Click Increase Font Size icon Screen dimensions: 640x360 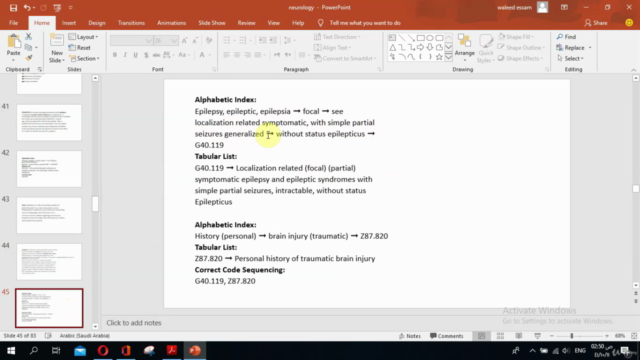tap(184, 40)
